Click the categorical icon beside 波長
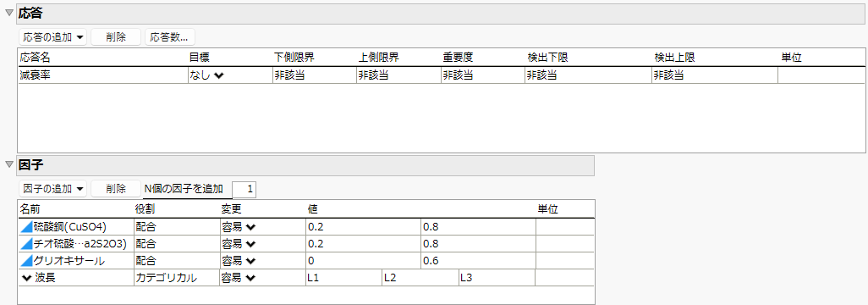 [26, 279]
